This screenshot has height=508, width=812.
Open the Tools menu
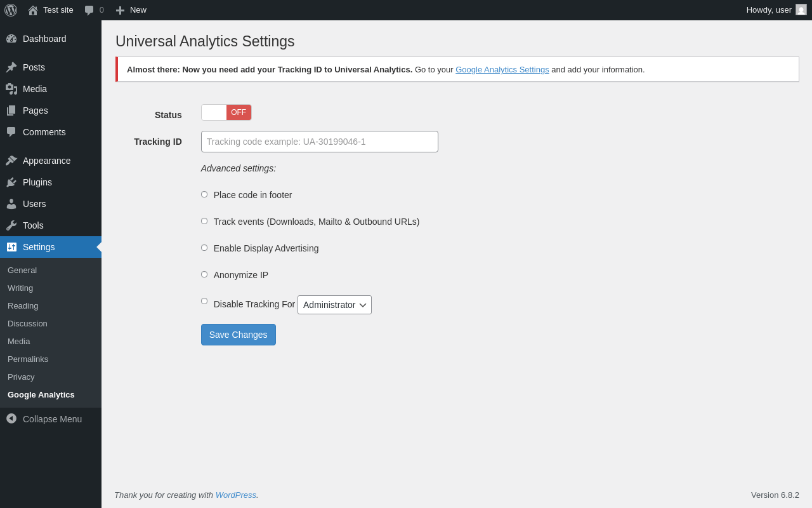tap(33, 225)
